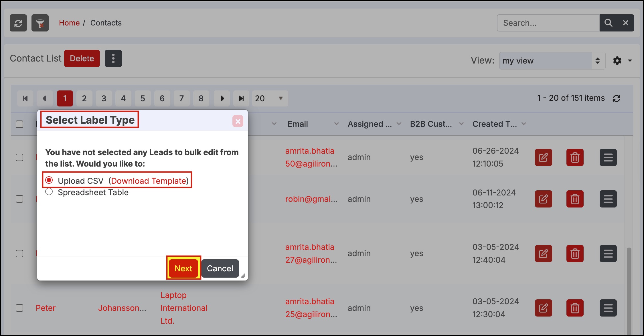Click the Home breadcrumb link
The width and height of the screenshot is (644, 336).
(69, 23)
